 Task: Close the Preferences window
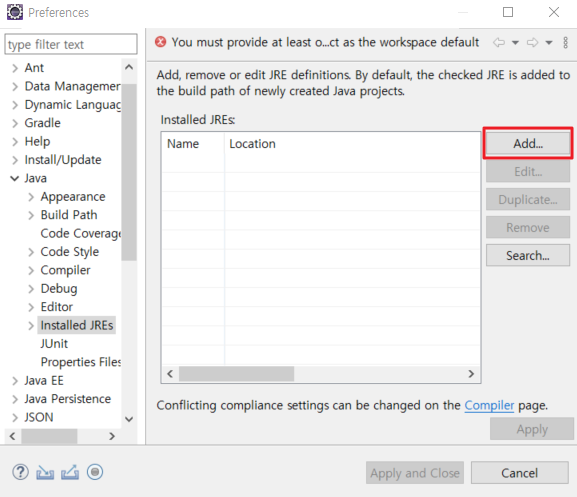point(553,12)
